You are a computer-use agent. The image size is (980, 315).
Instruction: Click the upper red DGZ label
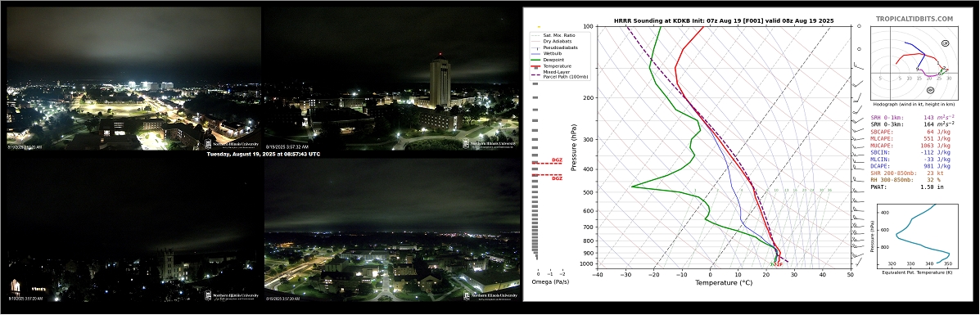[x=557, y=160]
